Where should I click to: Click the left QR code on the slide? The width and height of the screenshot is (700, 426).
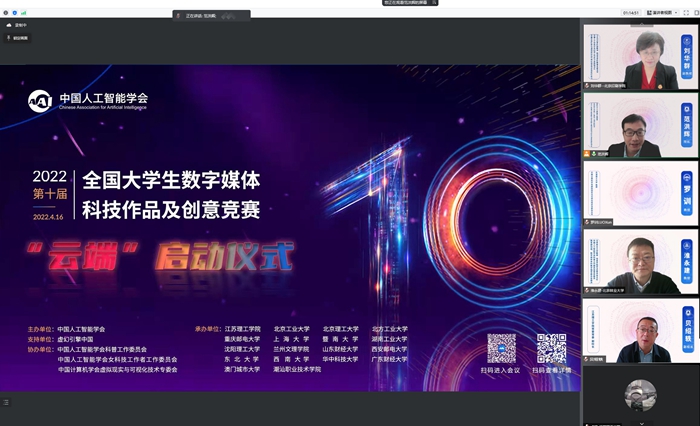[501, 348]
